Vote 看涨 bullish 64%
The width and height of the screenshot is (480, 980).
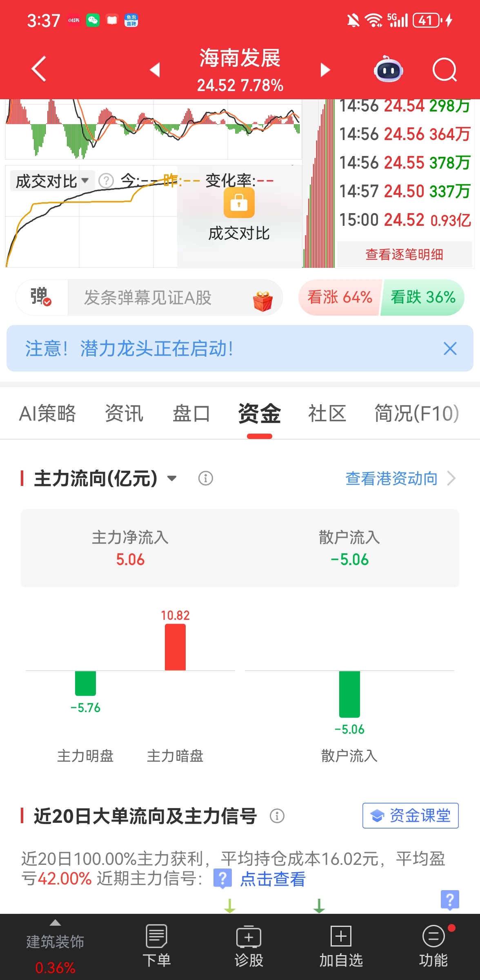coord(340,297)
